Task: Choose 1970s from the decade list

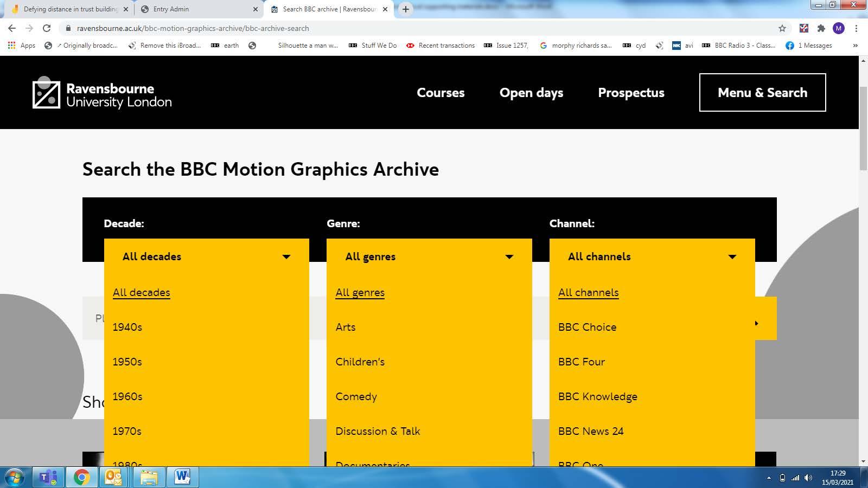Action: coord(127,431)
